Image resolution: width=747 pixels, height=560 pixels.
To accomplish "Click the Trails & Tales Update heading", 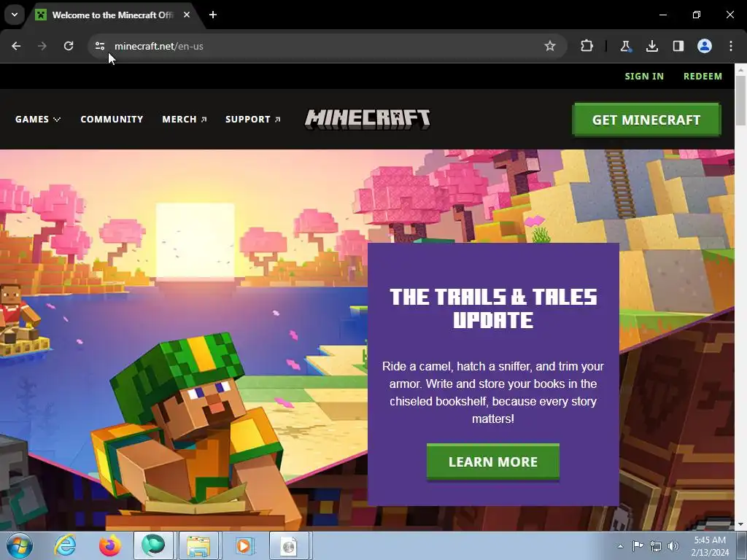I will [x=493, y=308].
